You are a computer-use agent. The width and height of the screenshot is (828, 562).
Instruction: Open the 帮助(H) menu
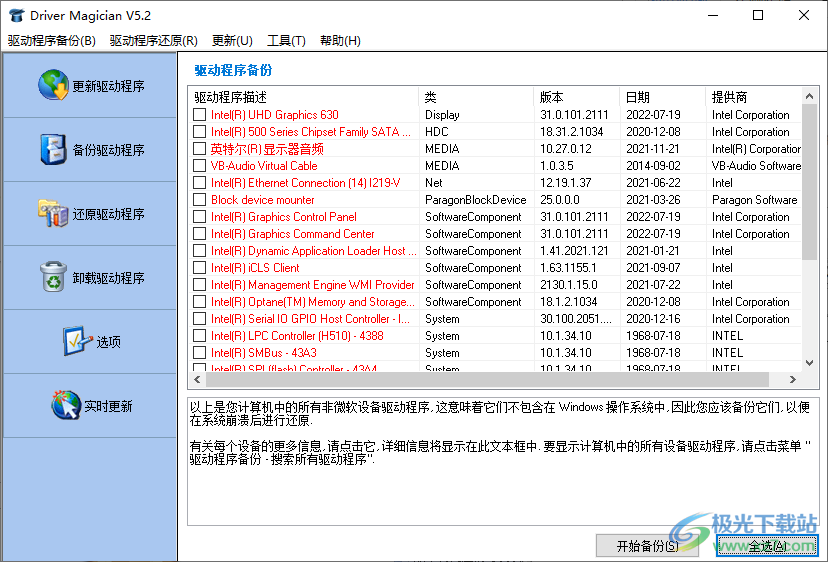pos(340,41)
